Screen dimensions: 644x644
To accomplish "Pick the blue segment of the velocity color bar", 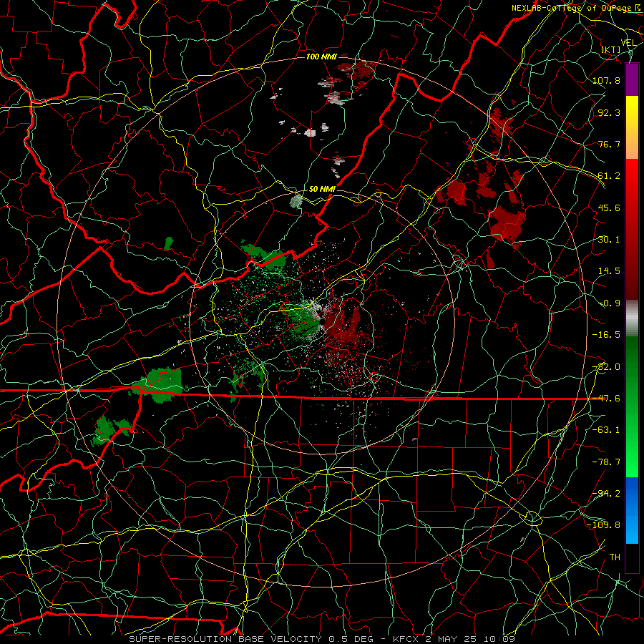I will (x=632, y=510).
